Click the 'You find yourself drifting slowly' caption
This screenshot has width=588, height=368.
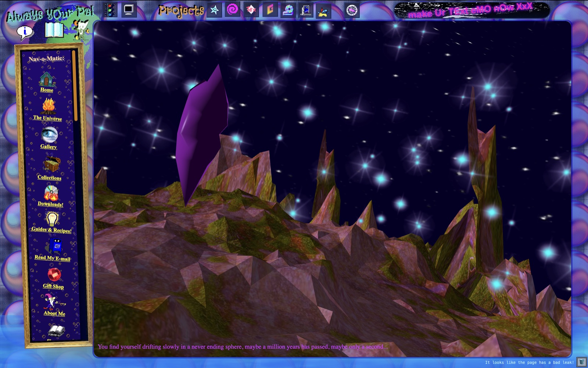tap(243, 347)
